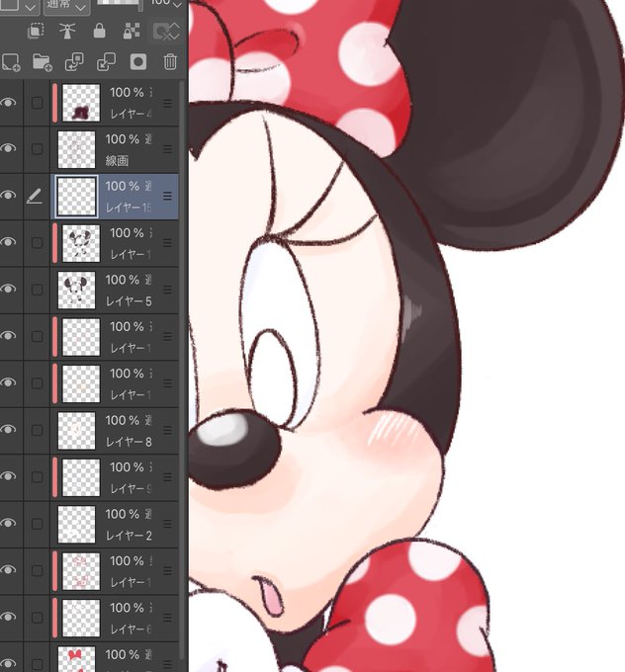Viewport: 625px width, 672px height.
Task: Click 100 % opacity text of レイヤー5
Action: 123,280
